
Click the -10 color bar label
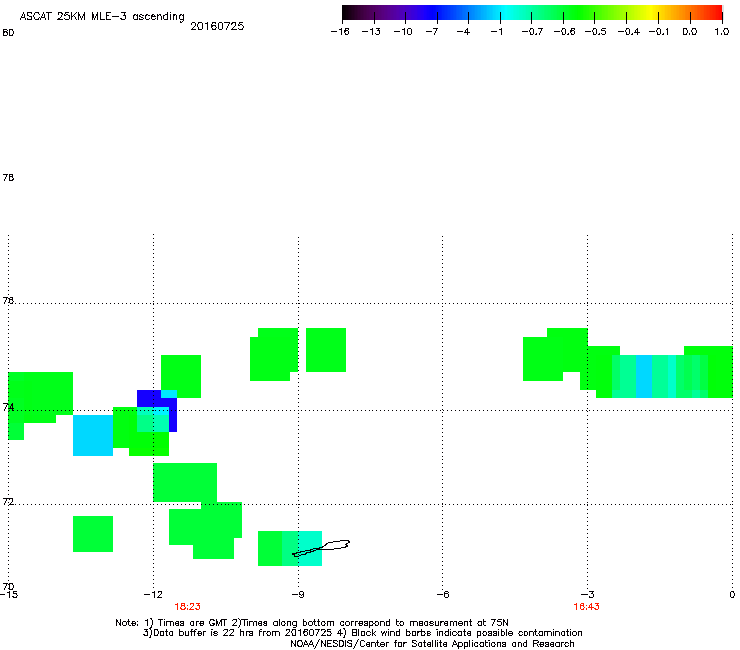(403, 32)
